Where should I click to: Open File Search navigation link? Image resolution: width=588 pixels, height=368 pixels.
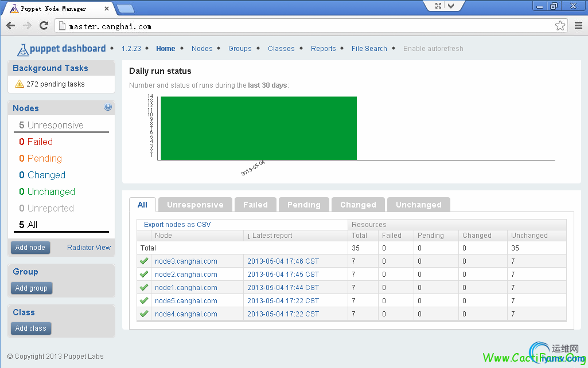point(369,48)
